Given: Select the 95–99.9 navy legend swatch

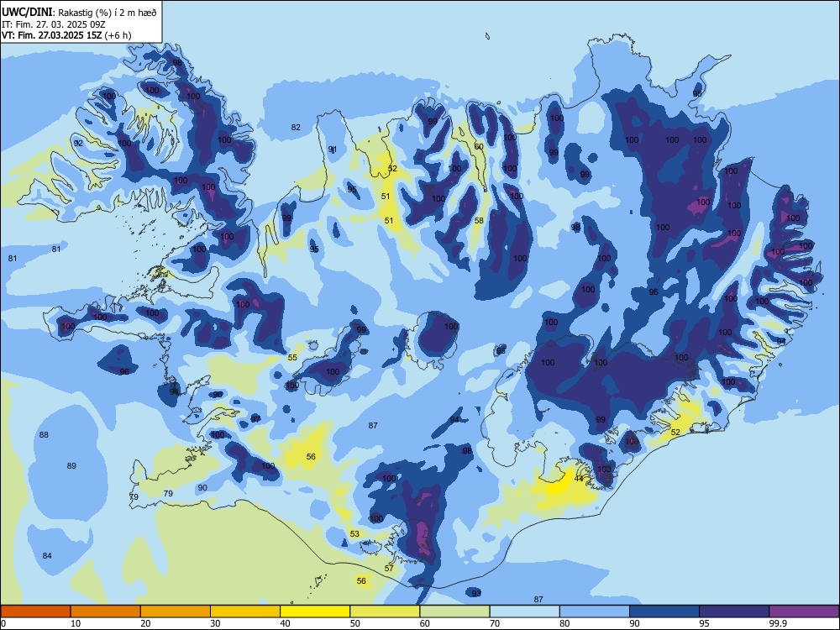Looking at the screenshot, I should point(734,612).
